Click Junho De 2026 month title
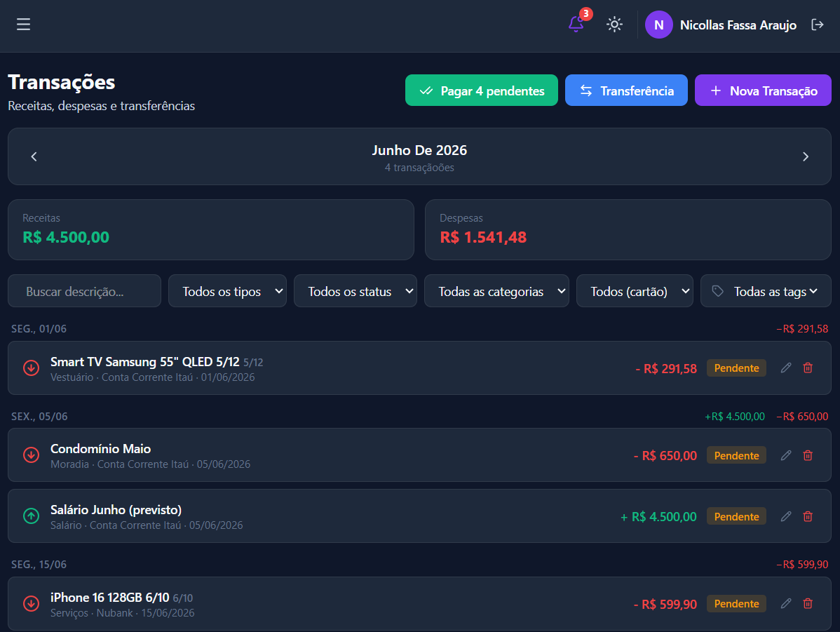This screenshot has width=840, height=632. [419, 150]
